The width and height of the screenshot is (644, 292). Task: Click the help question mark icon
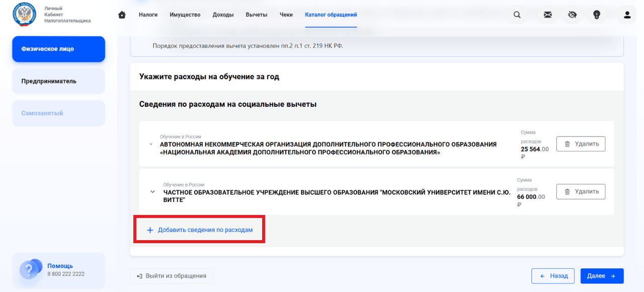point(30,269)
